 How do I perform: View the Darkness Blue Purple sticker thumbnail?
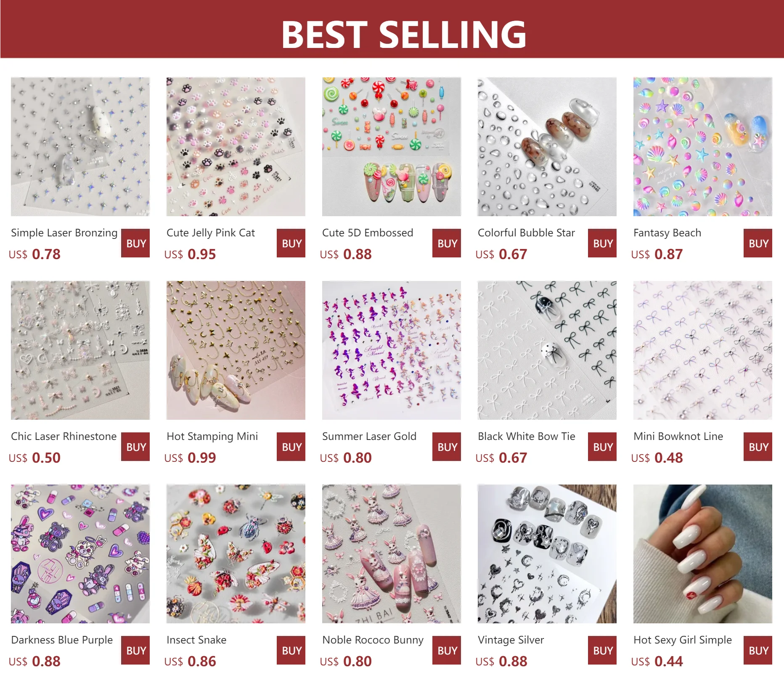point(80,554)
